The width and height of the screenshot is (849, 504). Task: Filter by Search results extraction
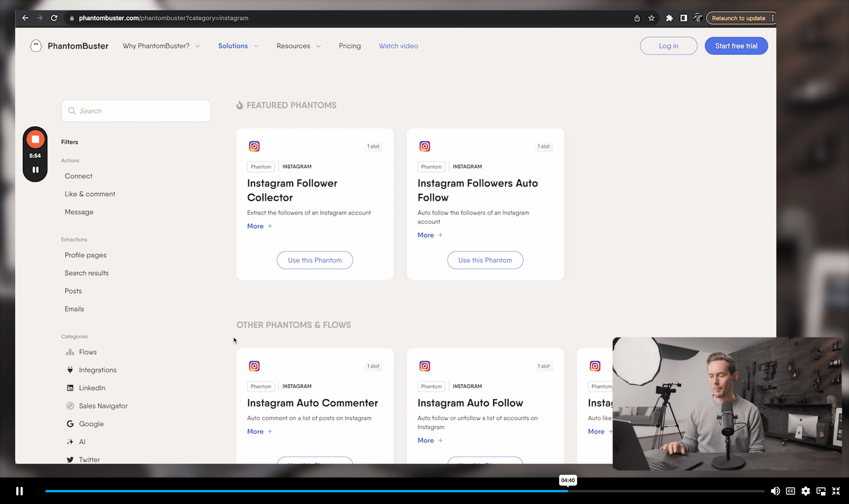[x=87, y=273]
